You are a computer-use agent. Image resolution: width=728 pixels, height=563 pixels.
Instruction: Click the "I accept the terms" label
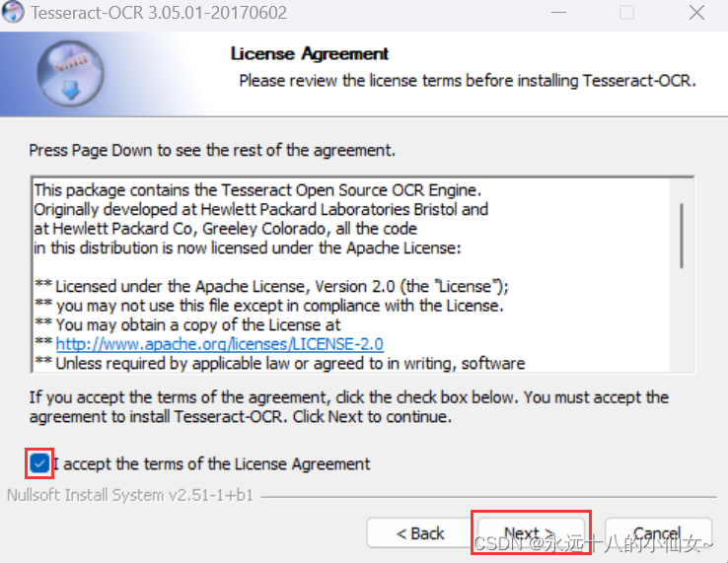tap(212, 463)
